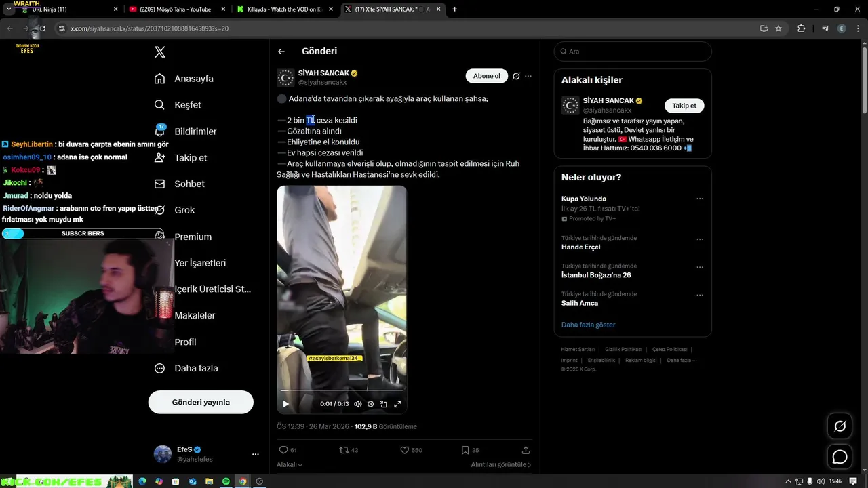Open Grok from sidebar
This screenshot has height=488, width=868.
click(174, 210)
